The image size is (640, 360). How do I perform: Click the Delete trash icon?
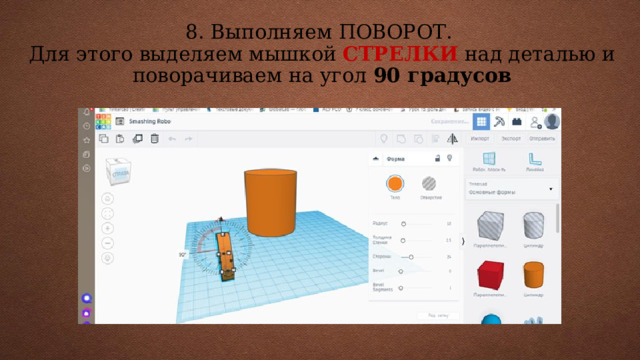click(x=155, y=139)
